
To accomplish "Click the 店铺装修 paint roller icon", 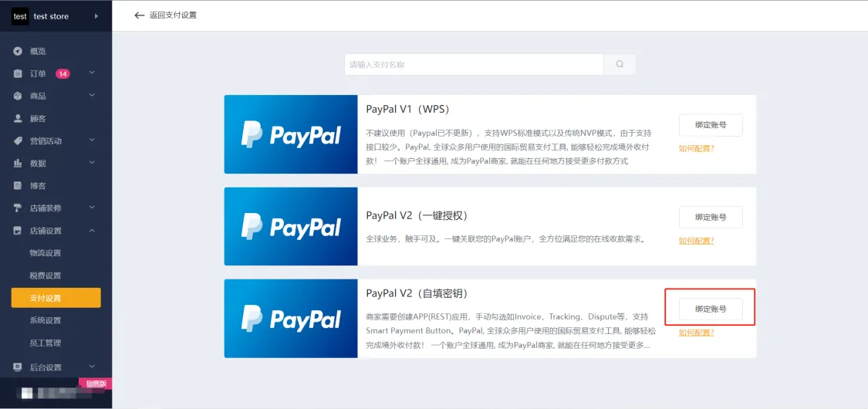I will (x=18, y=208).
